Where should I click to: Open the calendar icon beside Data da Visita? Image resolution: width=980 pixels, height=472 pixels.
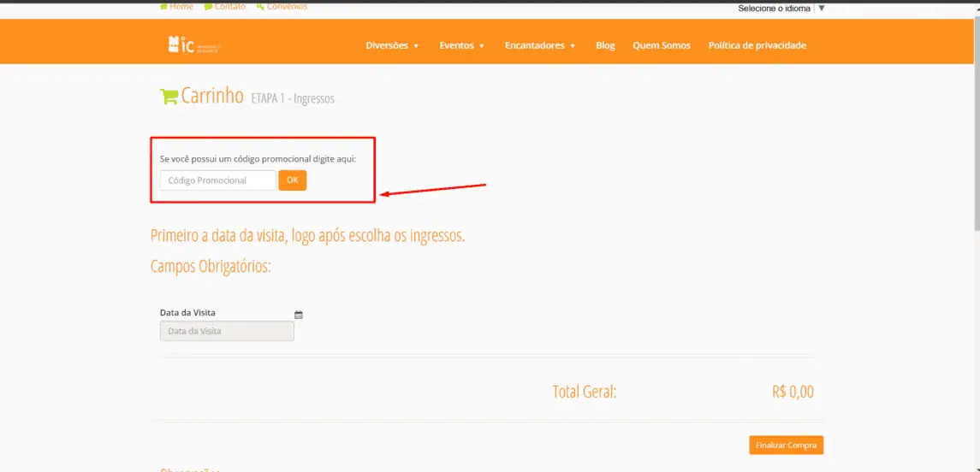click(299, 316)
